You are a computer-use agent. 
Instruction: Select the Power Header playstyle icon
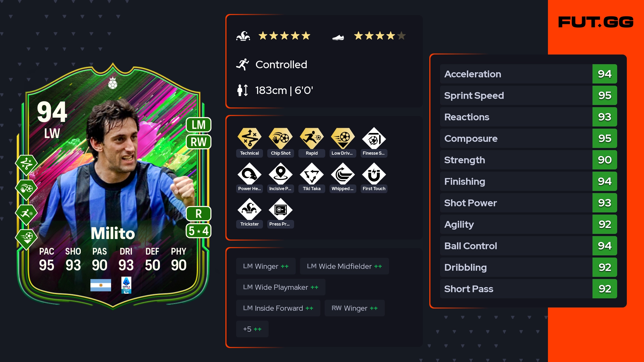249,174
